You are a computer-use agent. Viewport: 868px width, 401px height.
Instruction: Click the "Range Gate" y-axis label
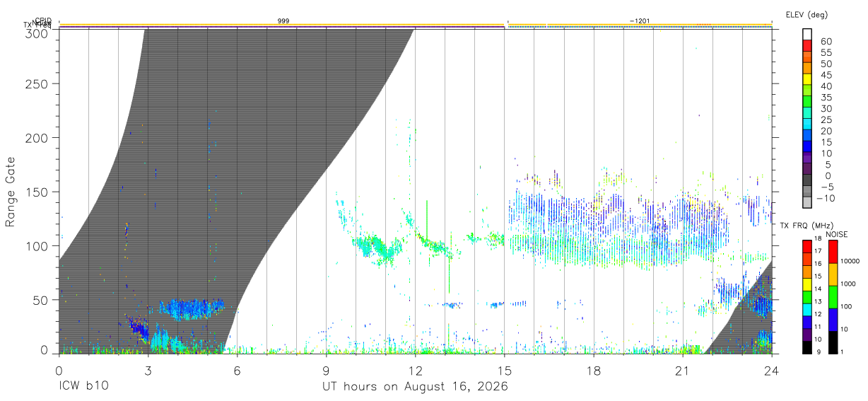tap(11, 191)
